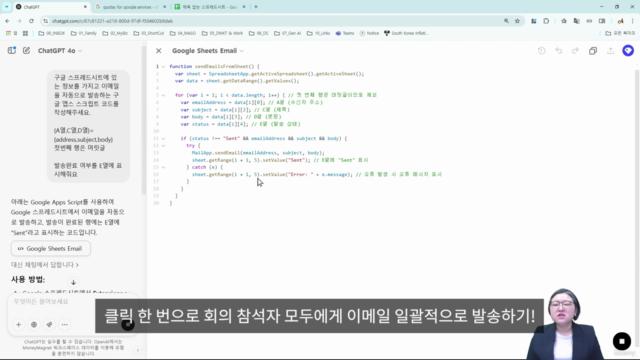Enable web search with the globe icon
640x360 pixels.
click(34, 324)
